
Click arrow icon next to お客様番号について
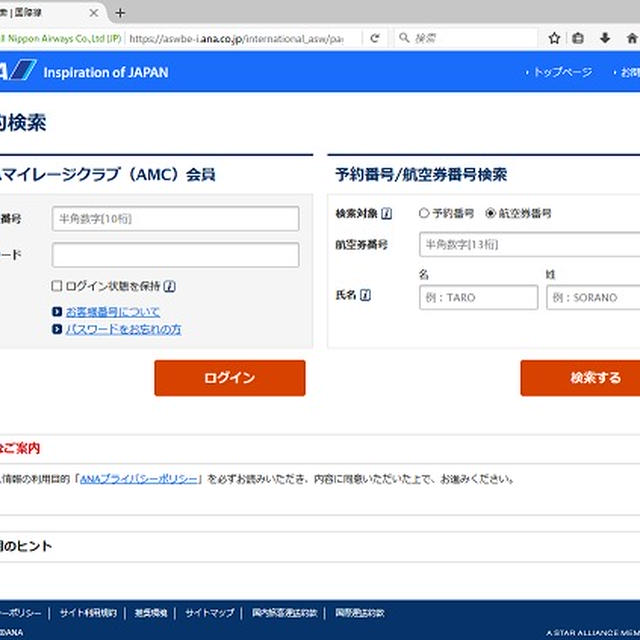click(x=57, y=312)
